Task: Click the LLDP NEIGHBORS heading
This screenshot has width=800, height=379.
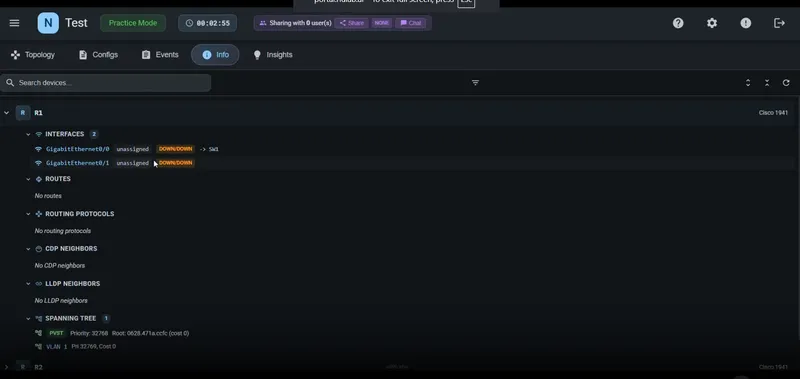Action: pyautogui.click(x=72, y=284)
